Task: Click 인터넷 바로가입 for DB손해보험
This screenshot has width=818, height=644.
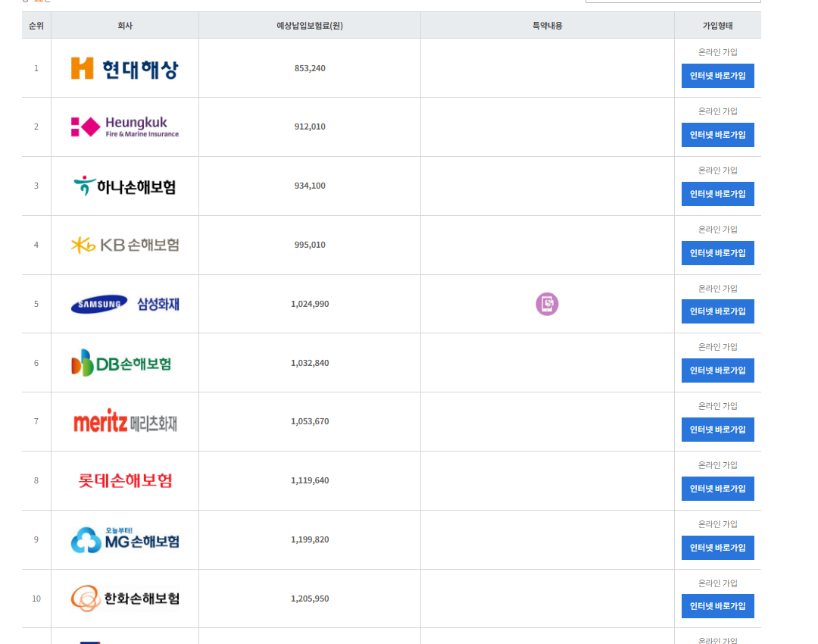Action: [717, 370]
